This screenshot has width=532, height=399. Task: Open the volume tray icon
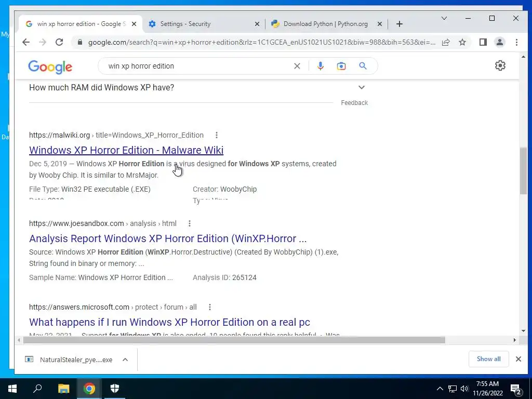(464, 389)
